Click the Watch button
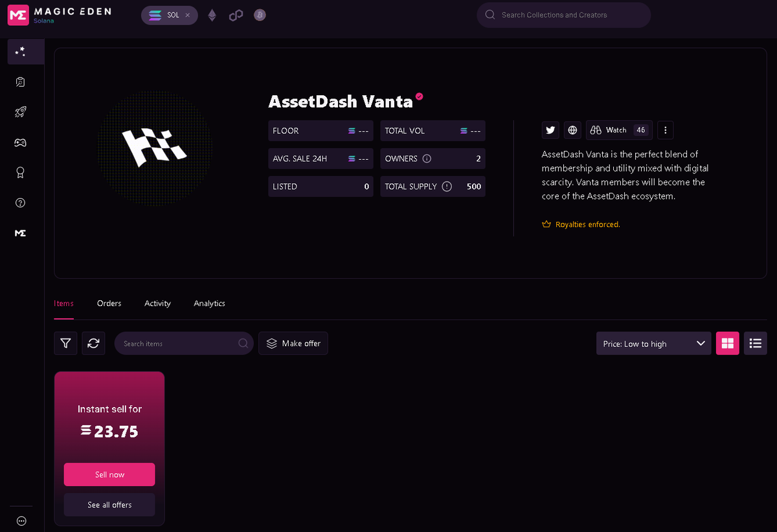 coord(619,130)
